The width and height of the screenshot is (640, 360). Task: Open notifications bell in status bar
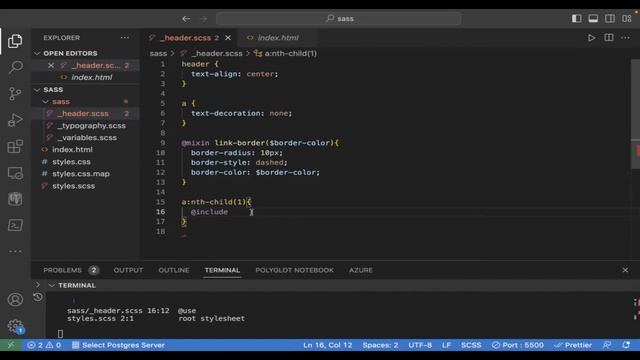(x=626, y=345)
